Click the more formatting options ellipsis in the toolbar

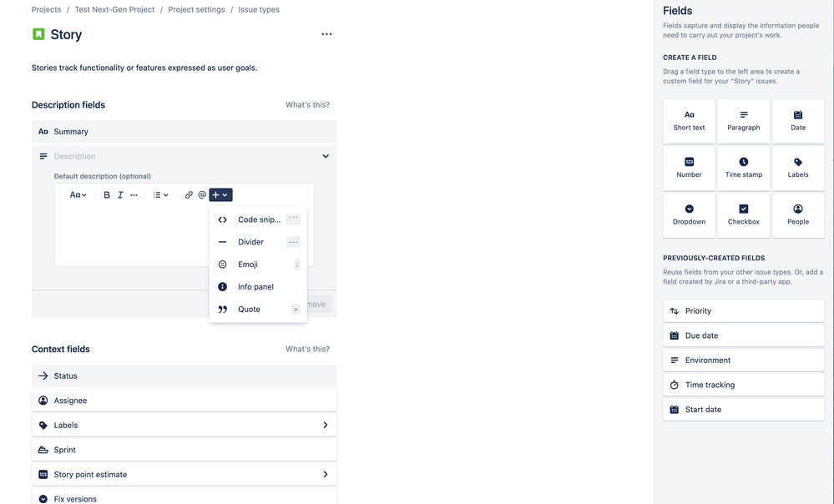click(135, 194)
